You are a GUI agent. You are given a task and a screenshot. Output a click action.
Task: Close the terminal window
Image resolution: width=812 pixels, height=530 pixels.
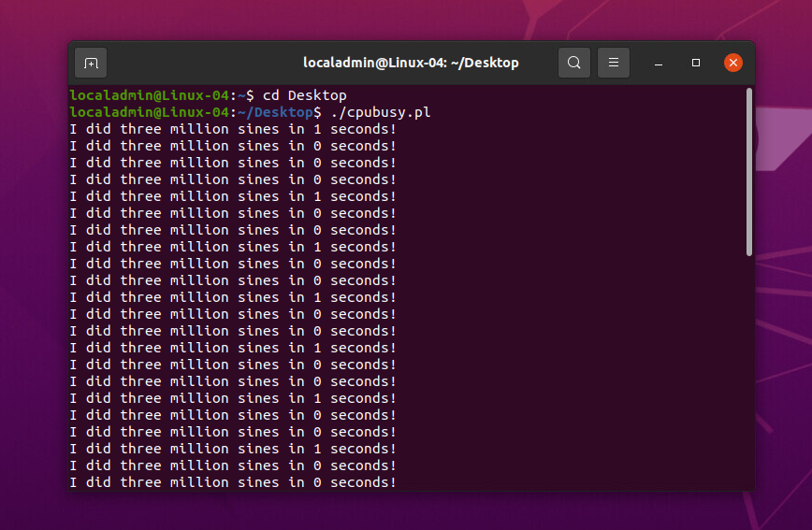point(732,63)
